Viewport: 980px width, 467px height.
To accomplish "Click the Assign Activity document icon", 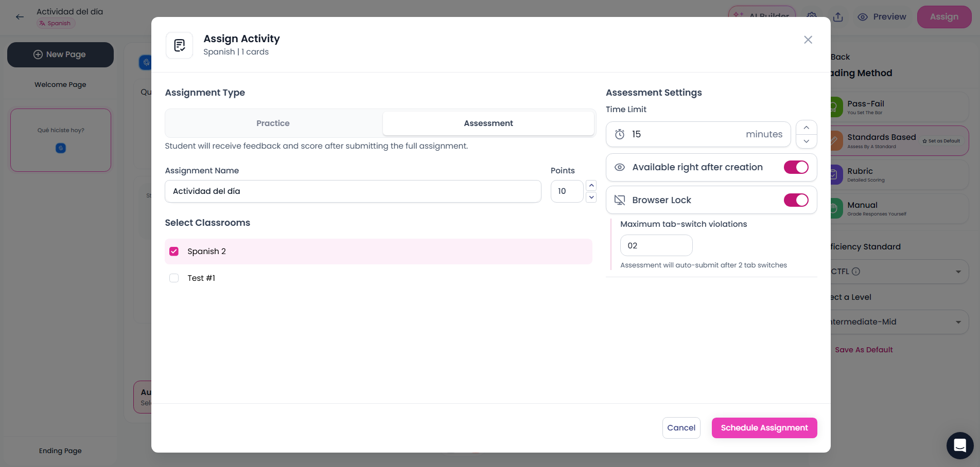I will point(180,45).
